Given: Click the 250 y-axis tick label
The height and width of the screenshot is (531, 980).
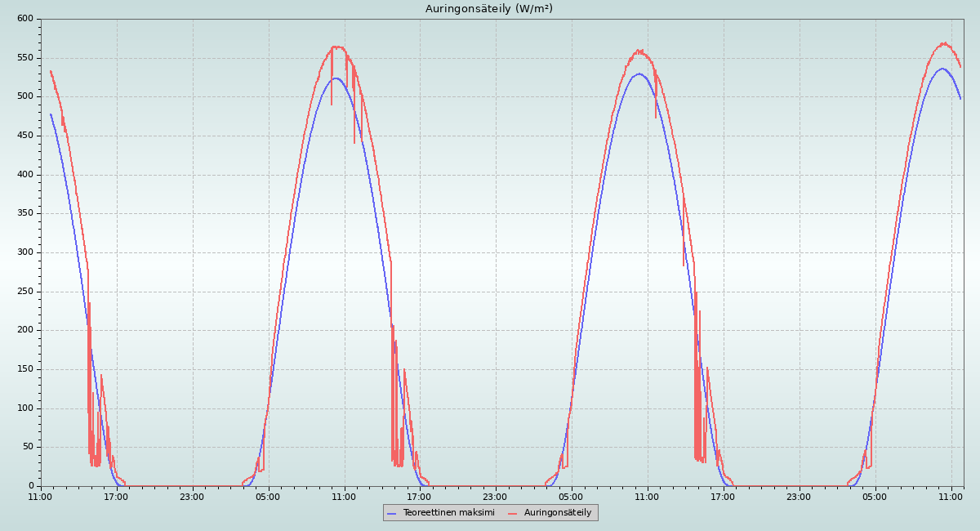Looking at the screenshot, I should [25, 292].
